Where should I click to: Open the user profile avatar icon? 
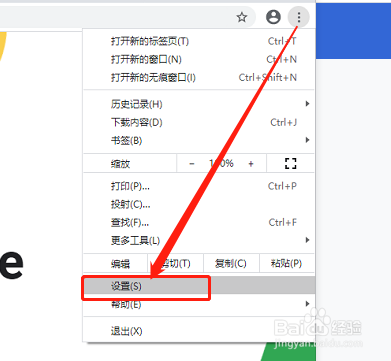pos(273,17)
